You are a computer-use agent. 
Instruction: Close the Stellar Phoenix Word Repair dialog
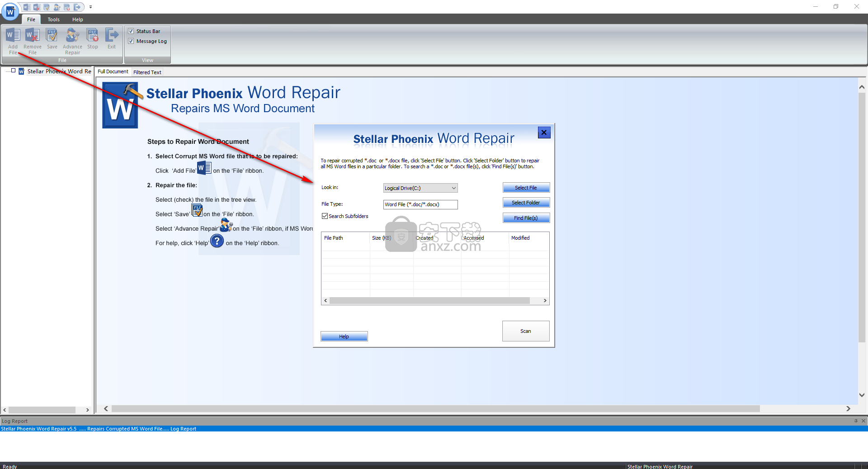click(544, 133)
